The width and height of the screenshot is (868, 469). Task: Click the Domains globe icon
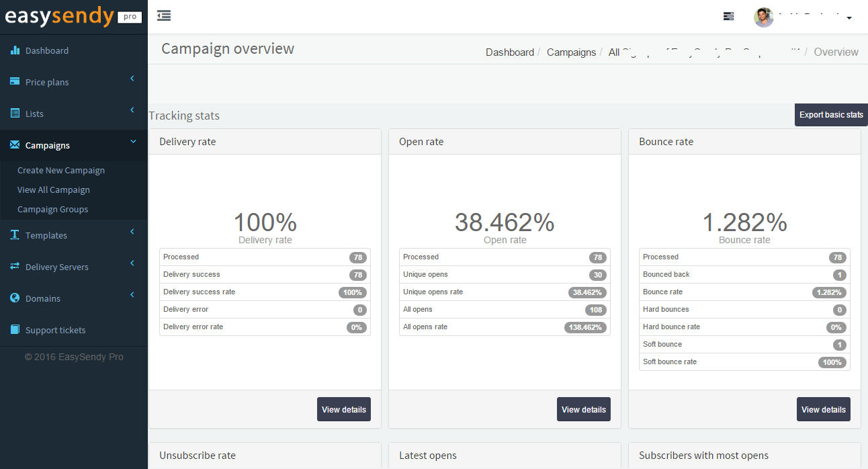point(15,298)
